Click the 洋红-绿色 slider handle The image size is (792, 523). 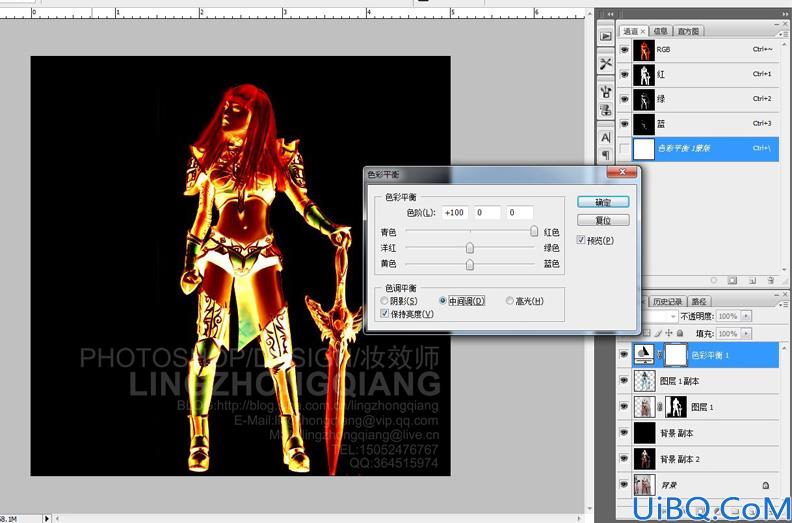click(470, 248)
